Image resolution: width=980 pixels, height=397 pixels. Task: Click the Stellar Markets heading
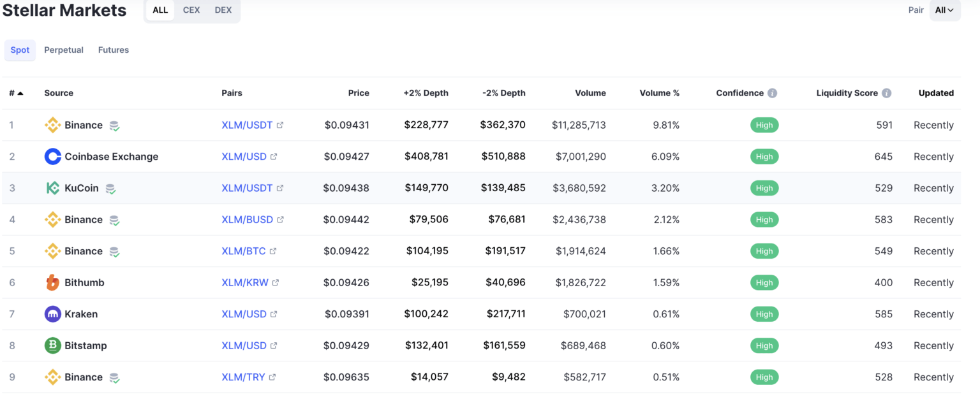(x=64, y=10)
